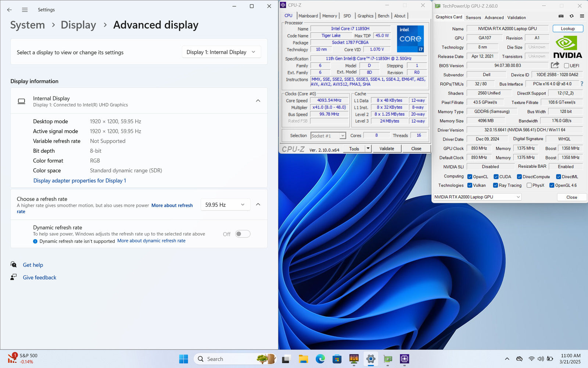
Task: Click the Get help icon
Action: click(x=14, y=265)
